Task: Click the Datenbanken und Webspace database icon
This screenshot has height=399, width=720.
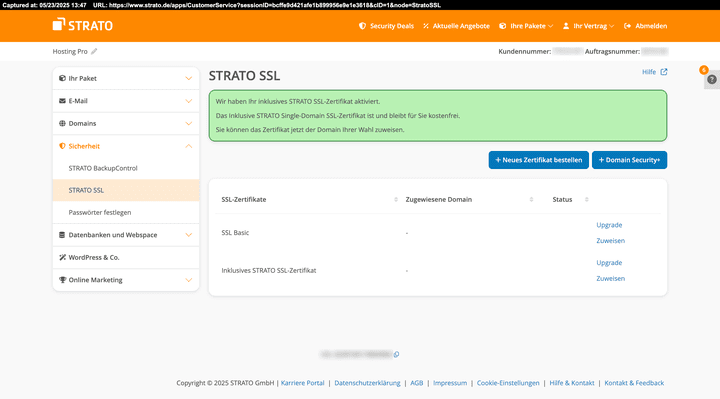Action: (x=62, y=235)
